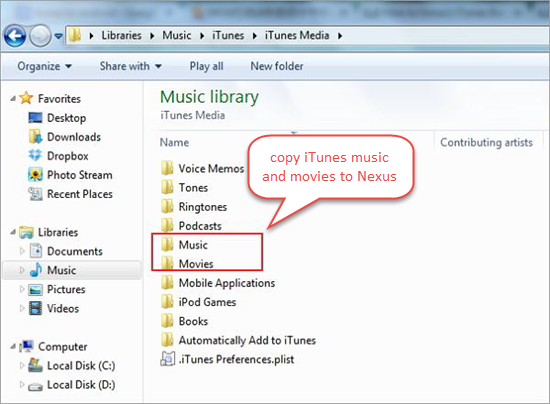Click iTunes Media text under Music library

(193, 115)
